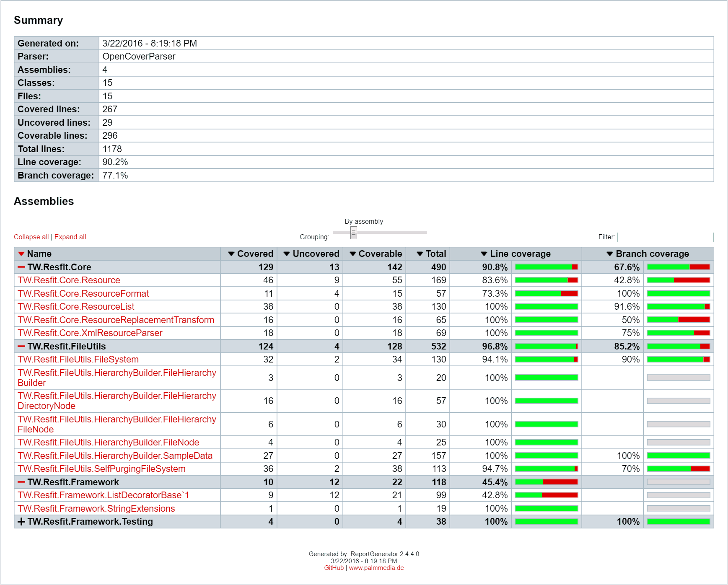Click the Collapse all link
This screenshot has height=585, width=728.
pyautogui.click(x=31, y=237)
